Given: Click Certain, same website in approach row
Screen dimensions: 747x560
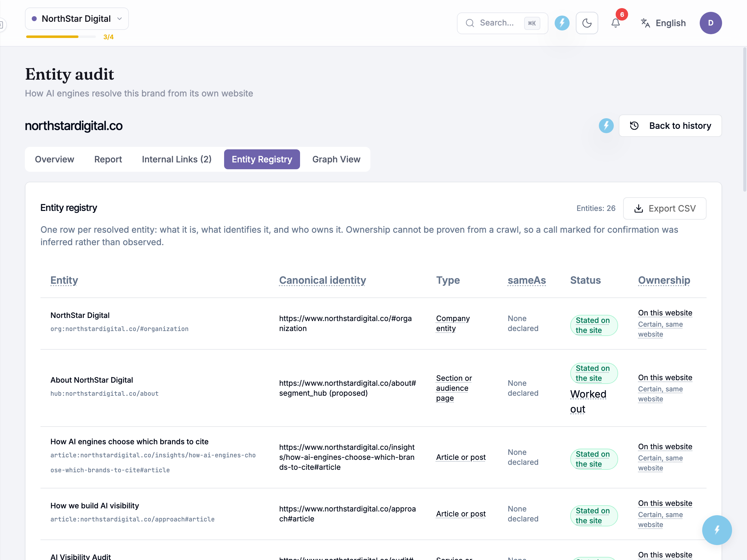Looking at the screenshot, I should 660,520.
